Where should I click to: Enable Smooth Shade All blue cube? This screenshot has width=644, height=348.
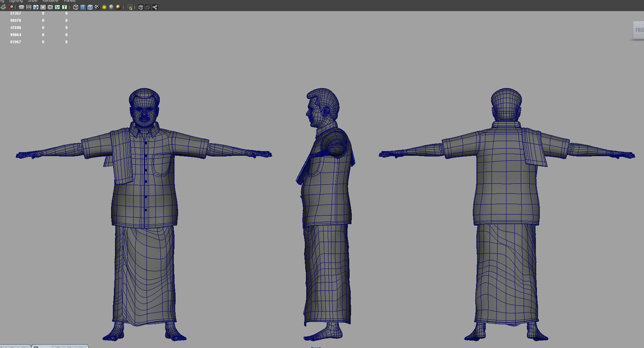(83, 7)
